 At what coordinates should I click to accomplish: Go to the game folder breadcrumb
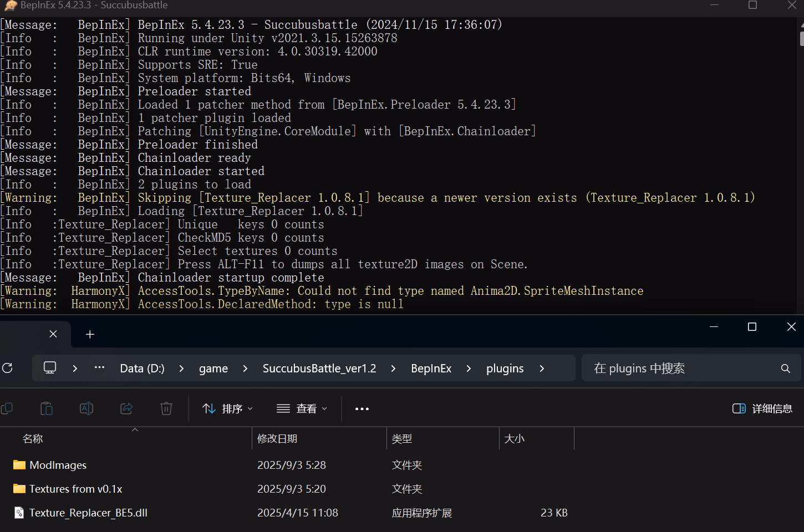[213, 369]
